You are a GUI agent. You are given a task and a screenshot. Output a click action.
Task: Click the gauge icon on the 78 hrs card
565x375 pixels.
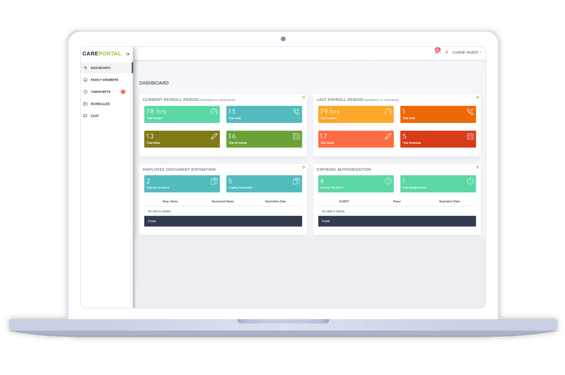click(x=214, y=112)
